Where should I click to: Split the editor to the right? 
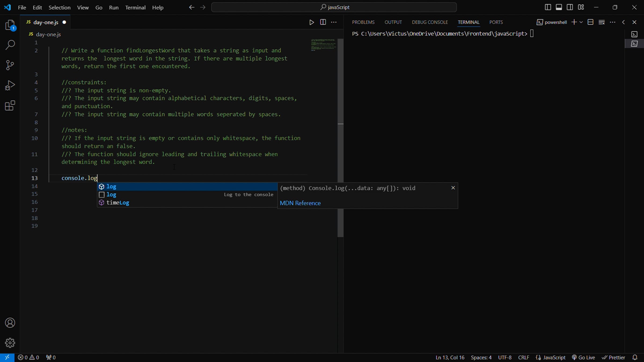323,22
